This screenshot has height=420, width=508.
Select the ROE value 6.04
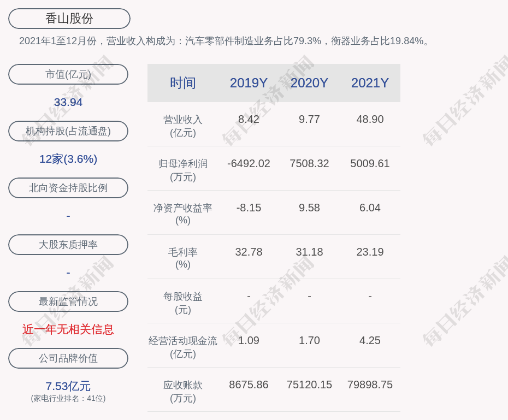pos(370,208)
